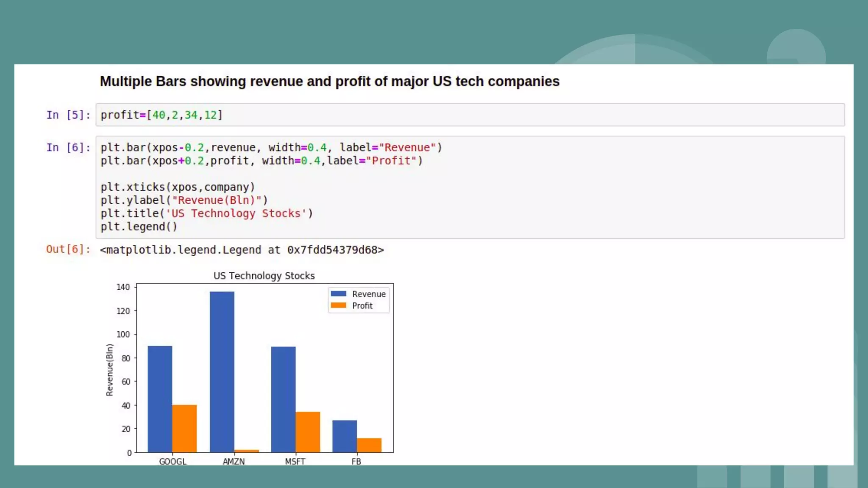
Task: Click the MSFT blue revenue bar
Action: (x=283, y=399)
